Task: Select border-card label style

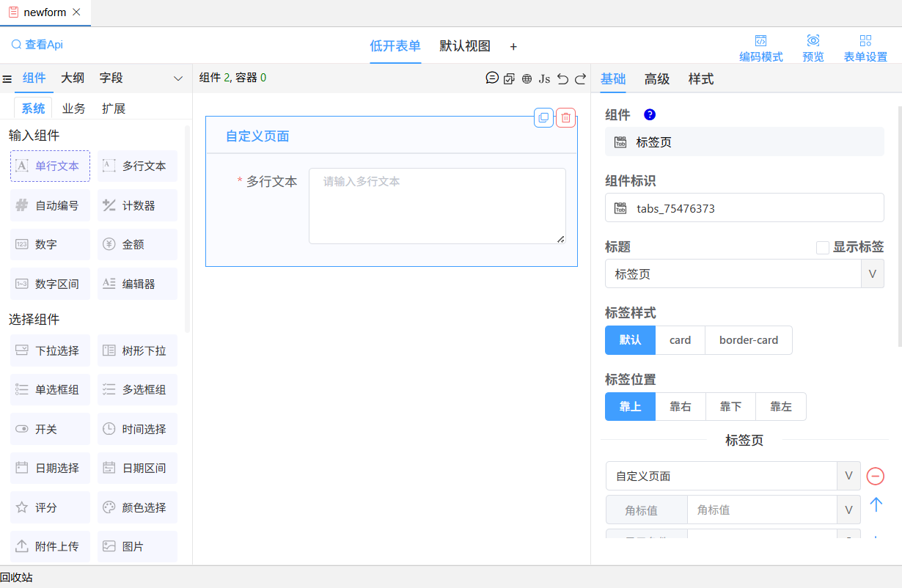Action: (748, 340)
